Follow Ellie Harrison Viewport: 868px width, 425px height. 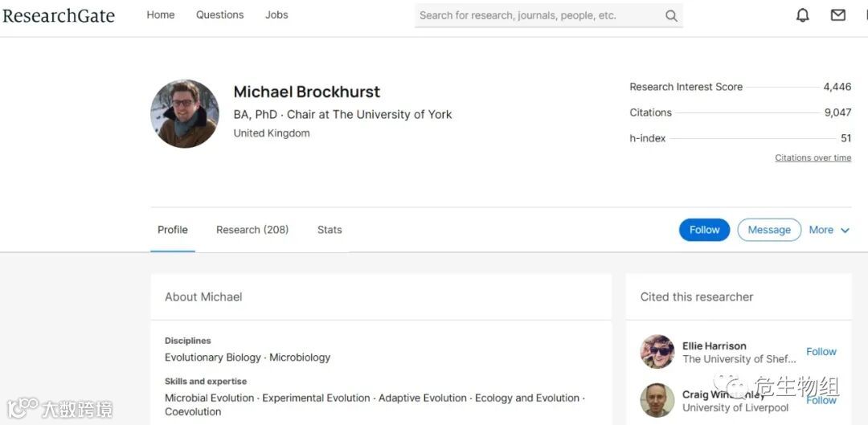click(821, 352)
